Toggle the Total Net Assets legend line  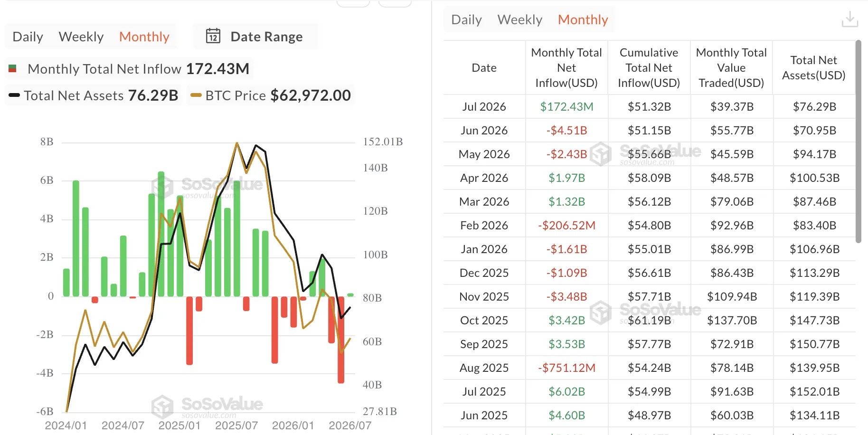click(x=94, y=95)
